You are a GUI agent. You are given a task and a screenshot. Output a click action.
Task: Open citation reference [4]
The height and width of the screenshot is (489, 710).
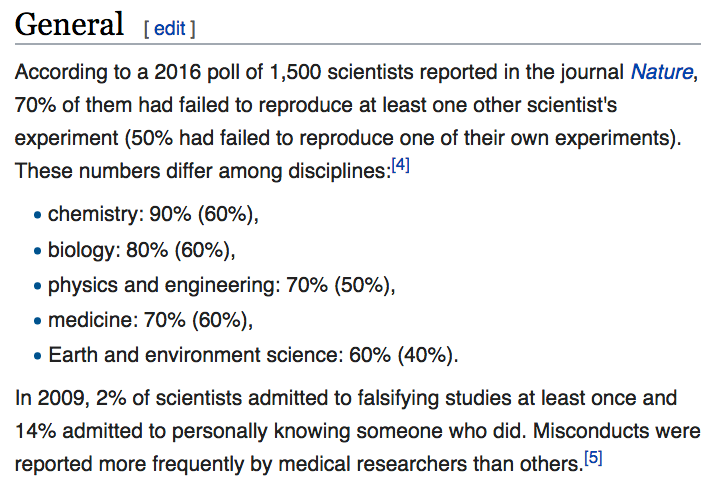[x=400, y=164]
